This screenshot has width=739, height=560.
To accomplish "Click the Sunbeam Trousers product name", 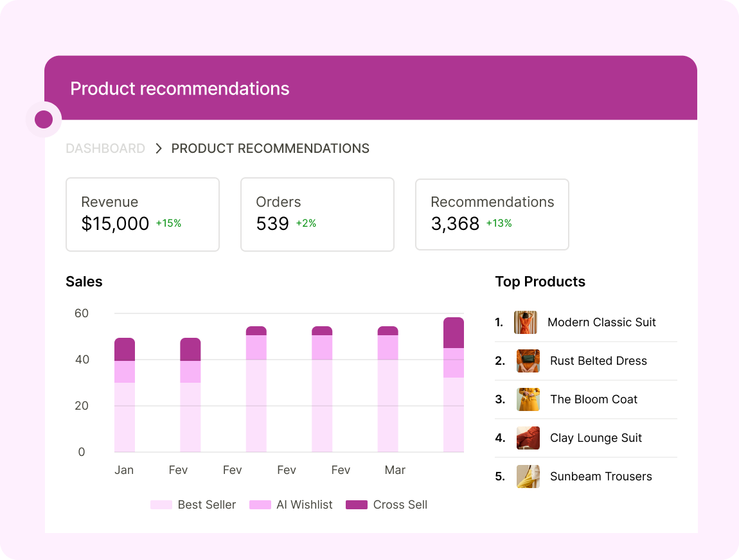I will pos(601,477).
